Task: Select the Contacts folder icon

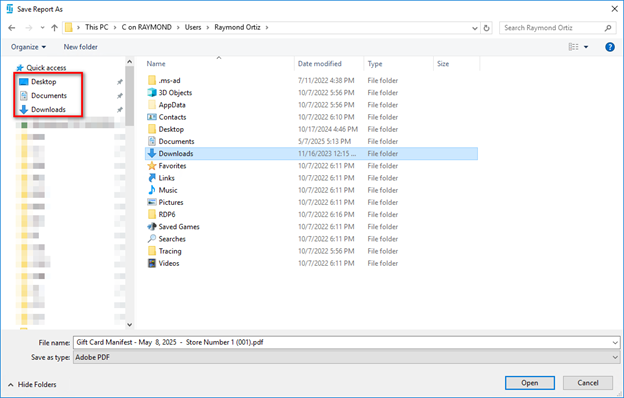Action: tap(152, 117)
